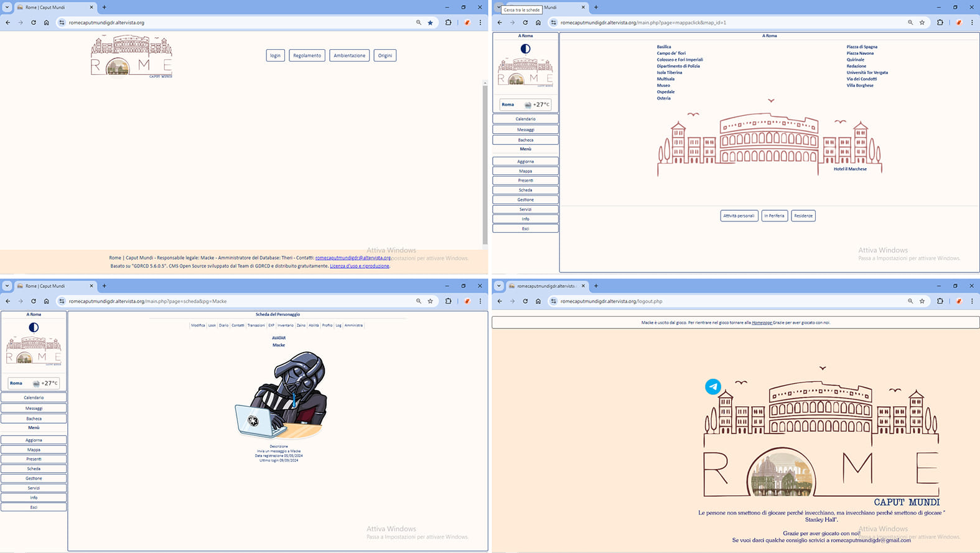Image resolution: width=980 pixels, height=553 pixels.
Task: Open the Modifica tab of Macke's sheet
Action: 198,325
